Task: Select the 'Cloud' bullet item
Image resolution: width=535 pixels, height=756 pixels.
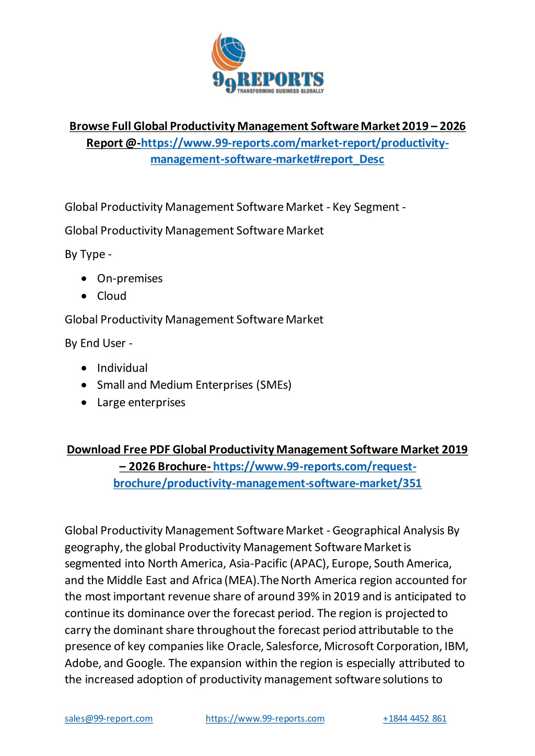Action: click(x=112, y=296)
